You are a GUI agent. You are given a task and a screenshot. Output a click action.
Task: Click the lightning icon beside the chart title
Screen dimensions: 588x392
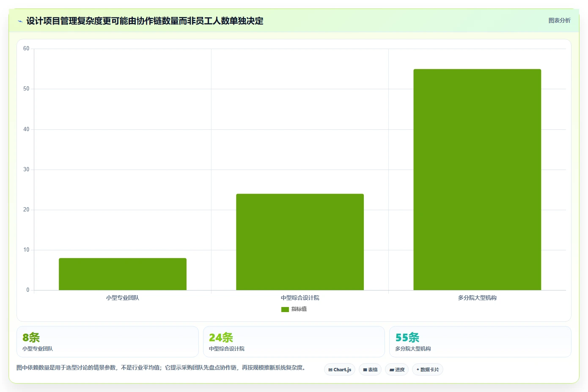[x=20, y=21]
